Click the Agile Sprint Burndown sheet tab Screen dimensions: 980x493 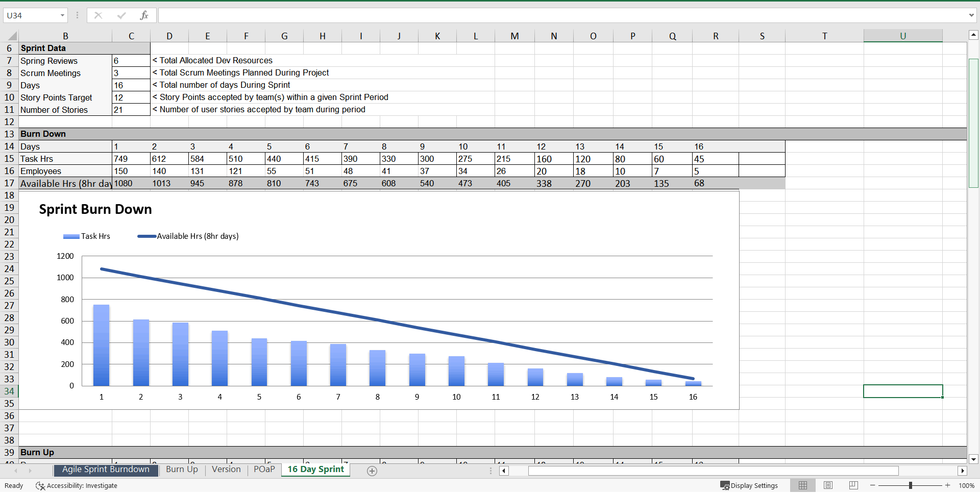point(105,470)
